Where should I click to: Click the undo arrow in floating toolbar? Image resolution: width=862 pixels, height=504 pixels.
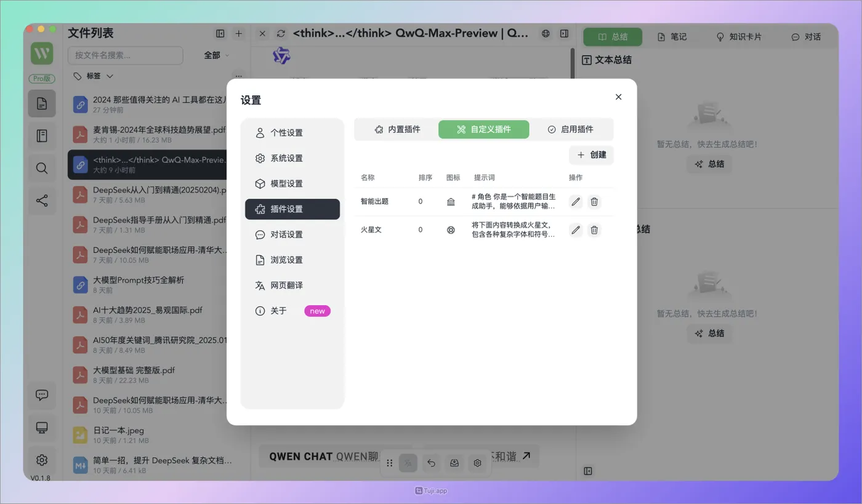431,463
